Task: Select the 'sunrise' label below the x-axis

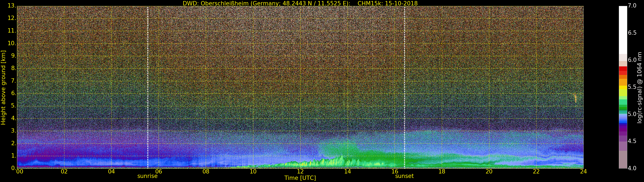Action: (x=147, y=176)
